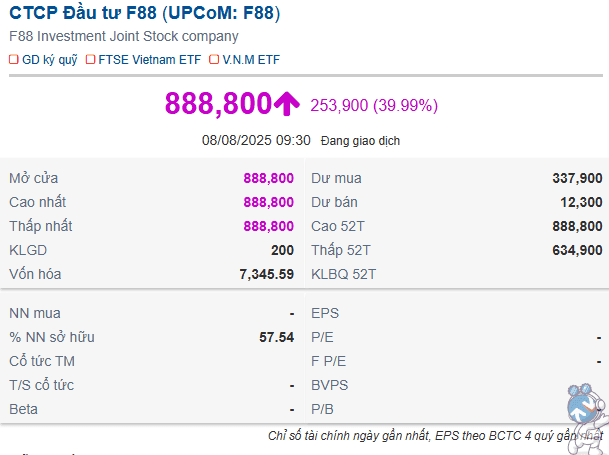
Task: Toggle the FTSE Vietnam ETF checkbox
Action: click(91, 59)
